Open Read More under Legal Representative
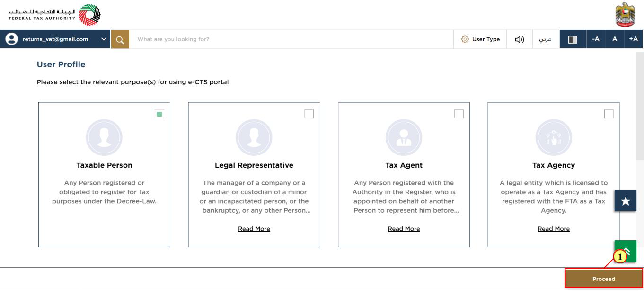The width and height of the screenshot is (644, 307). point(254,229)
